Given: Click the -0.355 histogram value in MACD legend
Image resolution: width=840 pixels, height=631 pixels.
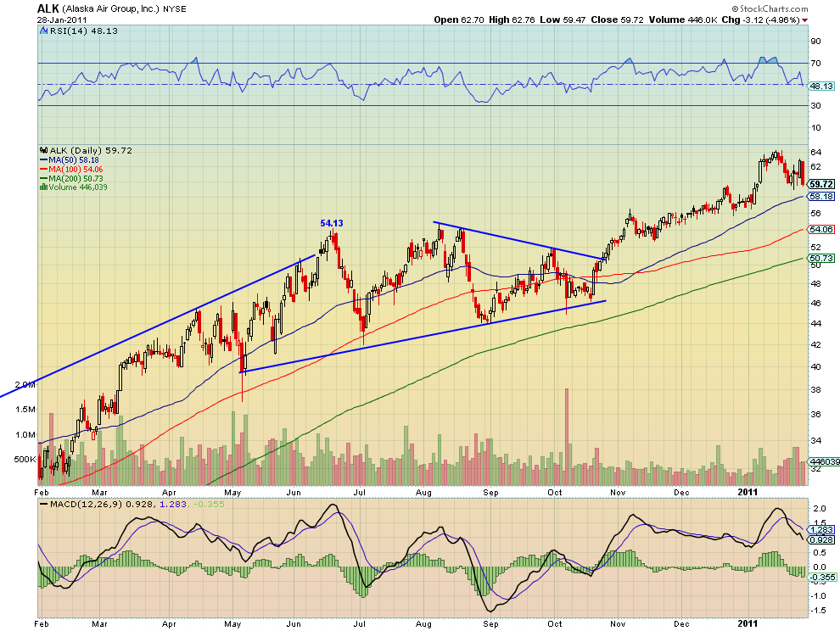Looking at the screenshot, I should 209,504.
